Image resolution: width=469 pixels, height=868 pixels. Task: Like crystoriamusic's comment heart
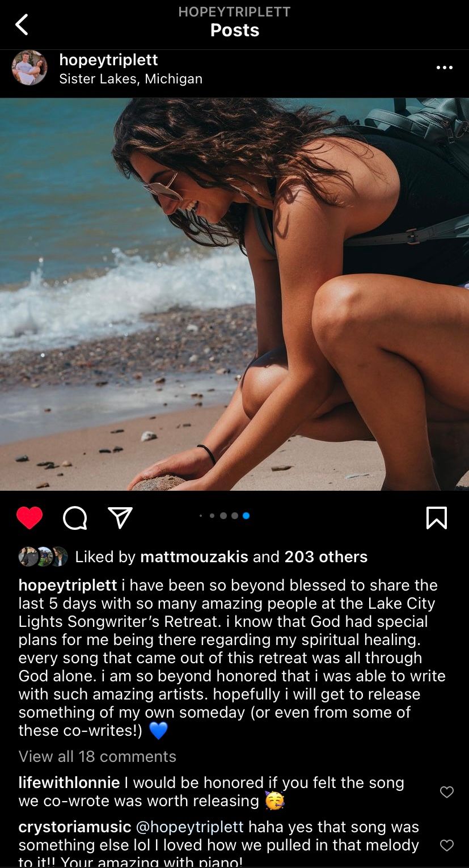point(447,845)
